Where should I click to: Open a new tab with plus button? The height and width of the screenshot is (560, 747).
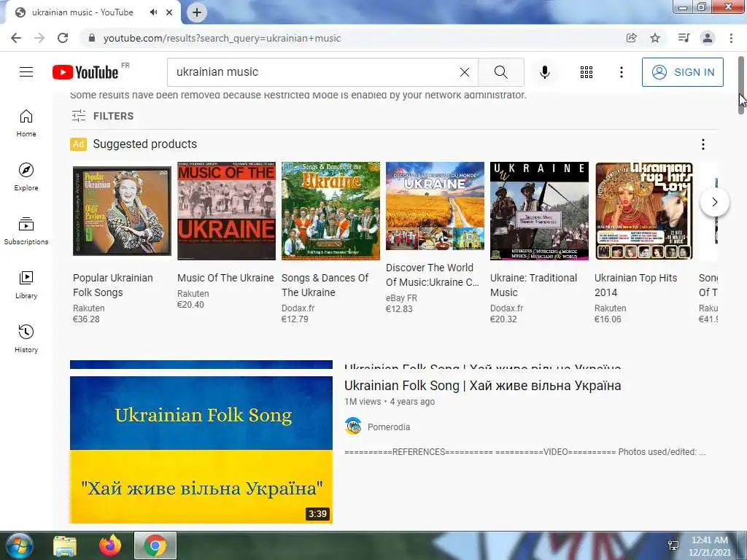[x=197, y=12]
